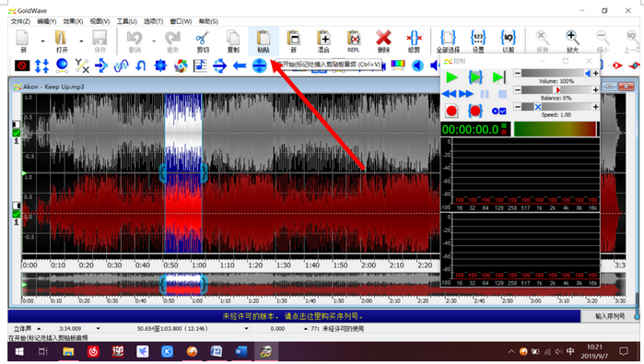Click the REPL replace clipboard icon
The width and height of the screenshot is (644, 364).
point(354,38)
